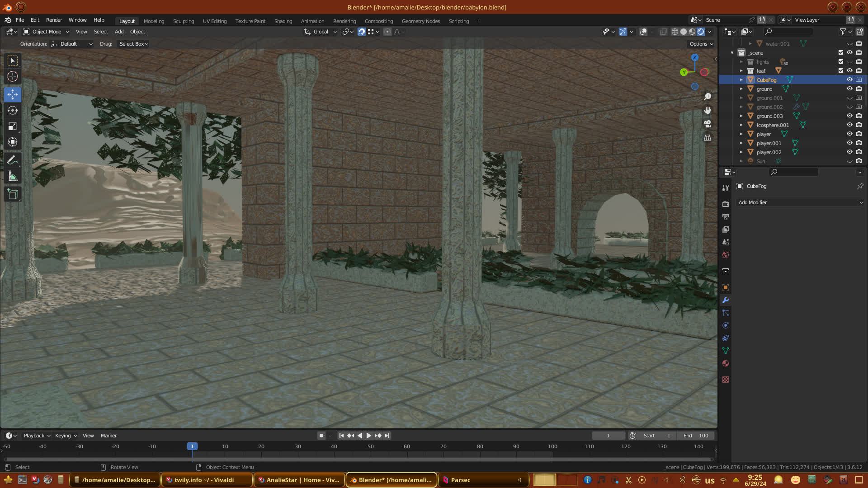
Task: Toggle player.001 viewport visibility
Action: [849, 143]
